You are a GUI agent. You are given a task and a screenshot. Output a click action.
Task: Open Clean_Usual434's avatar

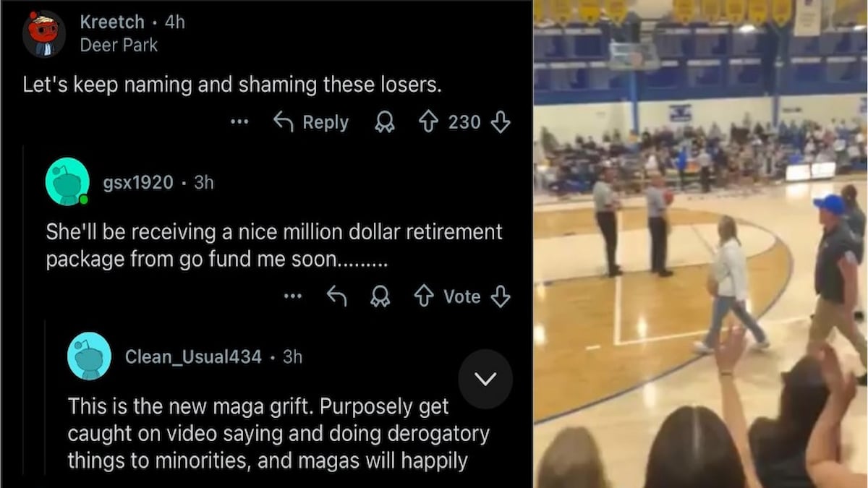tap(89, 356)
